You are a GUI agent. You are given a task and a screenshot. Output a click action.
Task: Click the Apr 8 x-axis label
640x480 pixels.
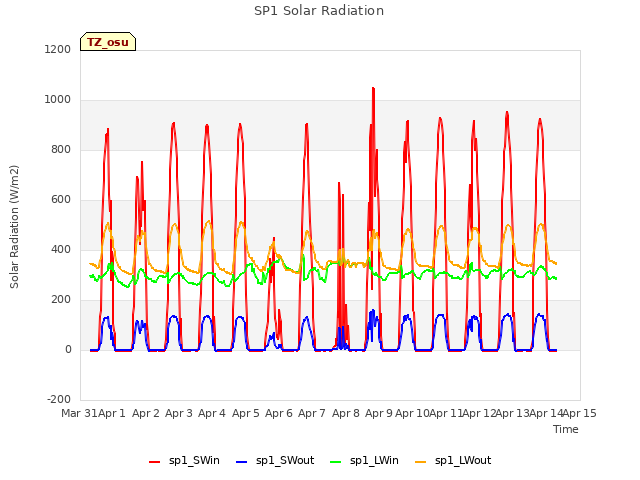tap(346, 413)
